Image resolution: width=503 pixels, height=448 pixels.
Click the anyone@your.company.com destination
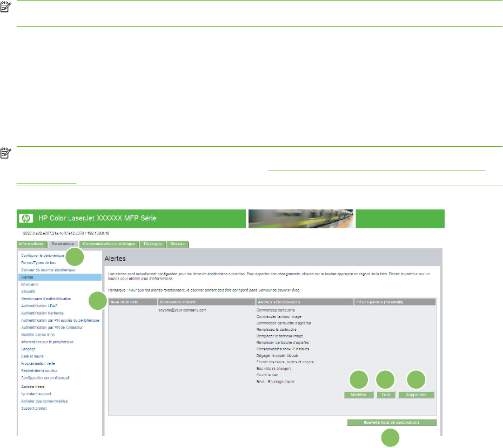(183, 310)
